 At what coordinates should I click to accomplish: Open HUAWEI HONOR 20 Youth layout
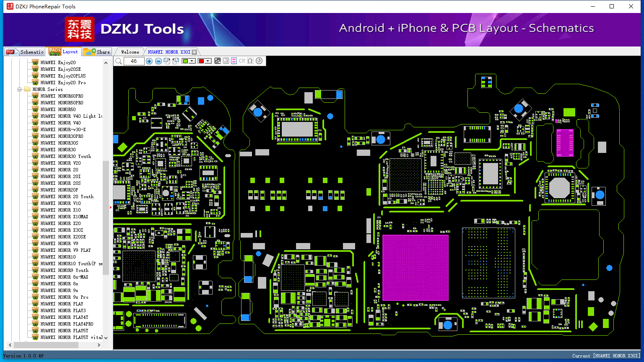tap(67, 197)
